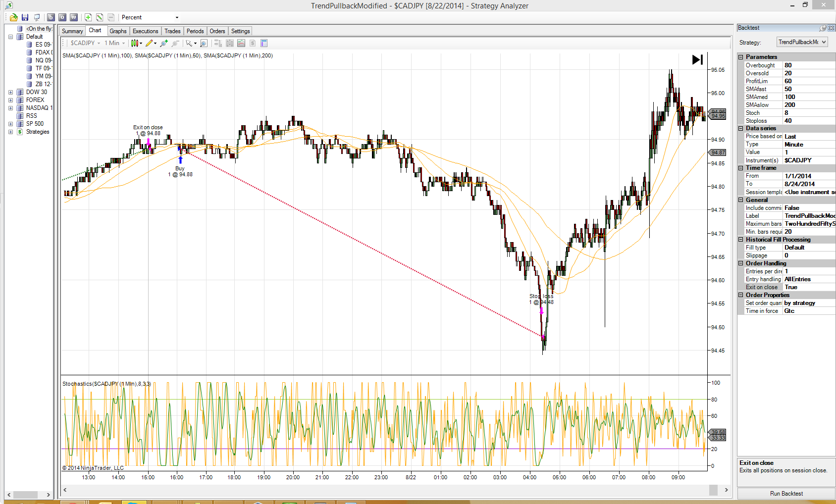The image size is (836, 504).
Task: Pin the Backtest panel
Action: 823,28
